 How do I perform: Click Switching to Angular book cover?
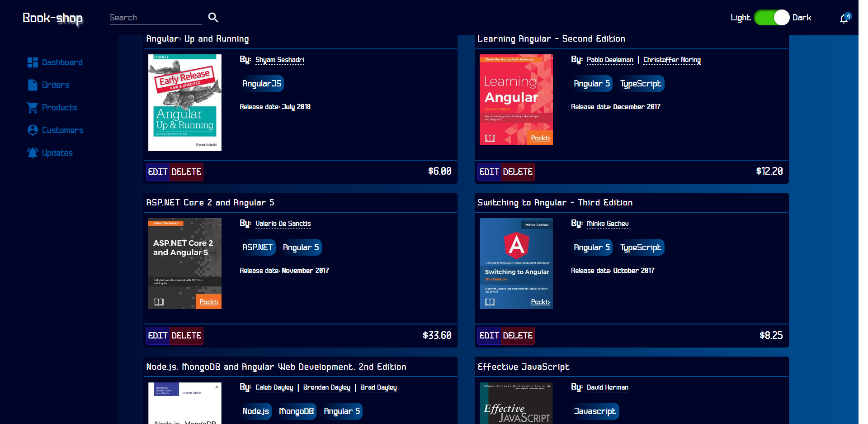coord(516,264)
